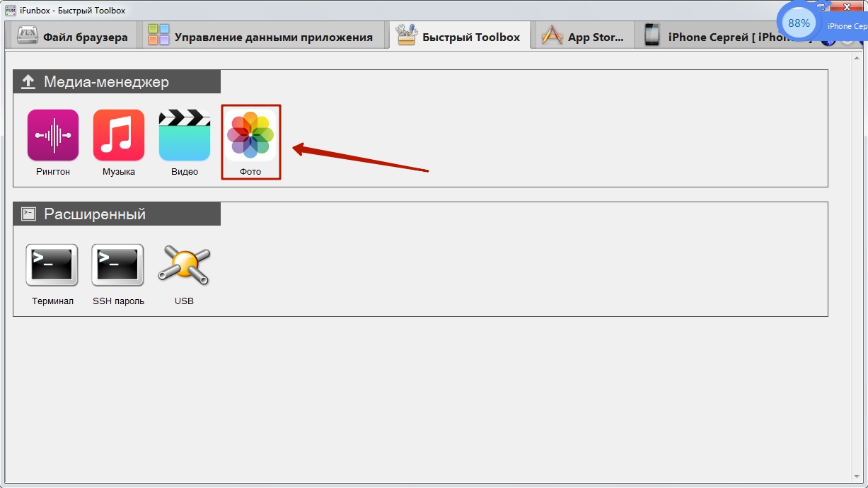Select the iPhone Сергей device tab
This screenshot has height=488, width=868.
pos(729,35)
